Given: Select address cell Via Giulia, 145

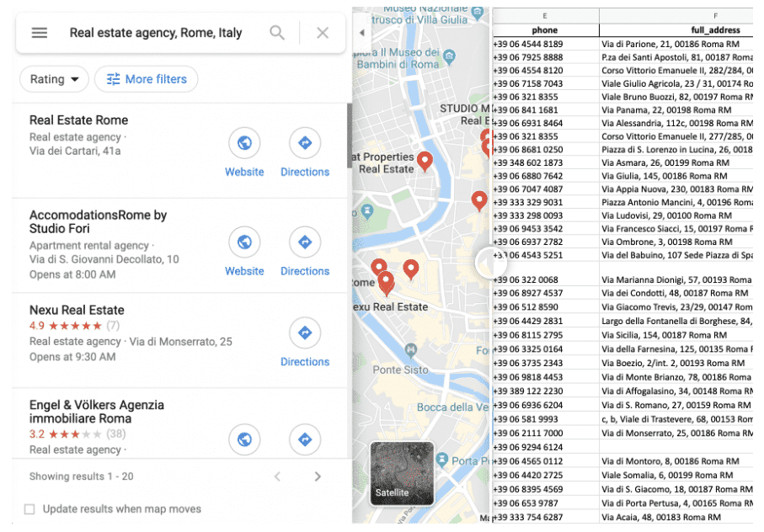Looking at the screenshot, I should coord(676,176).
